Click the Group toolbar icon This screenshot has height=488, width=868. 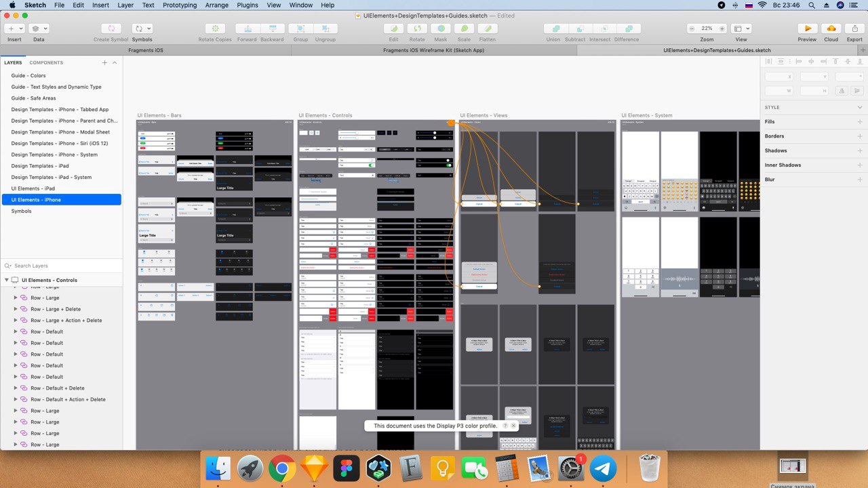[x=300, y=28]
